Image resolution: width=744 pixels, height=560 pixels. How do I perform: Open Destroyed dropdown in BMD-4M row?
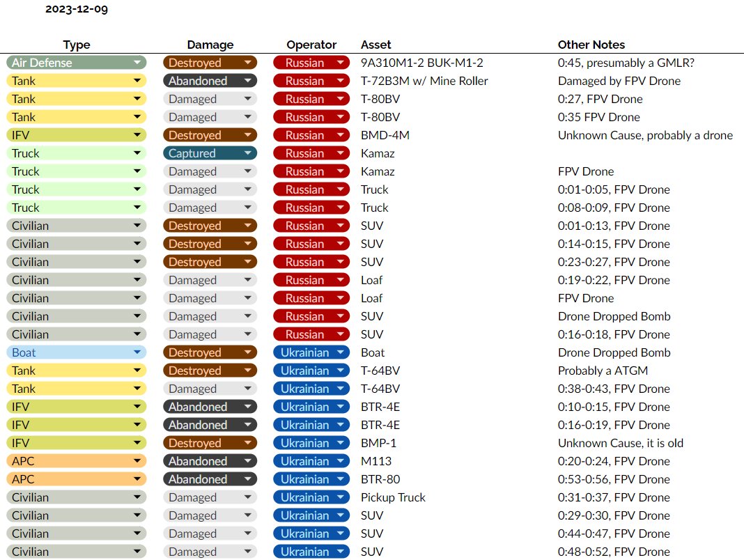pyautogui.click(x=210, y=135)
